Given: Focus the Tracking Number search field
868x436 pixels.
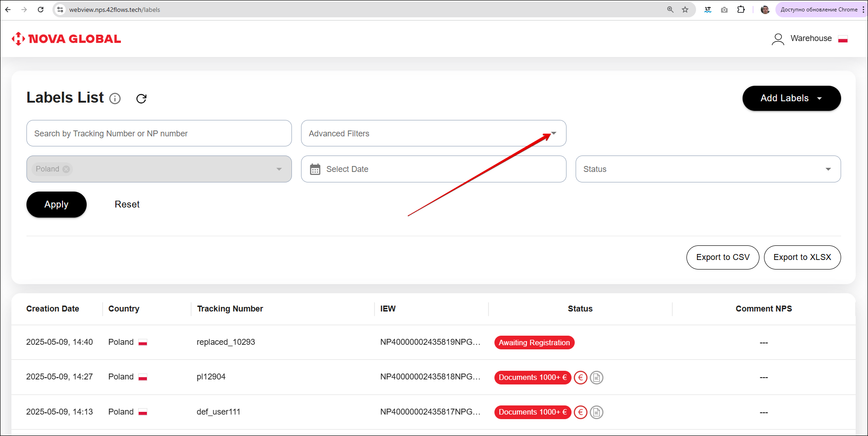Looking at the screenshot, I should coord(159,133).
